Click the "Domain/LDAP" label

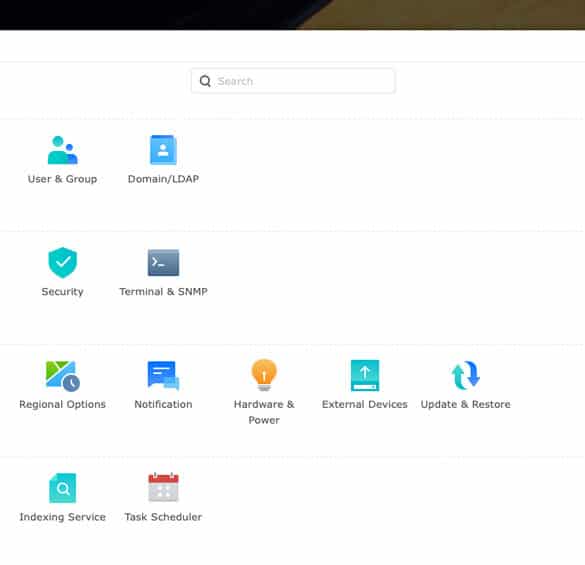point(163,179)
